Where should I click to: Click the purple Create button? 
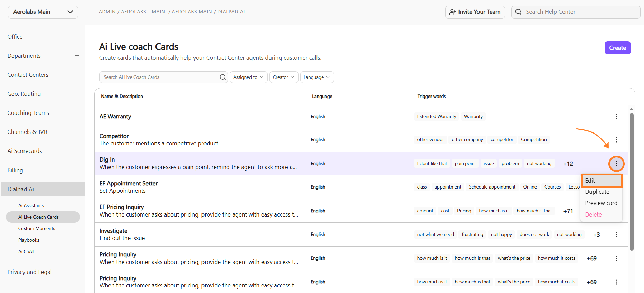pos(617,48)
